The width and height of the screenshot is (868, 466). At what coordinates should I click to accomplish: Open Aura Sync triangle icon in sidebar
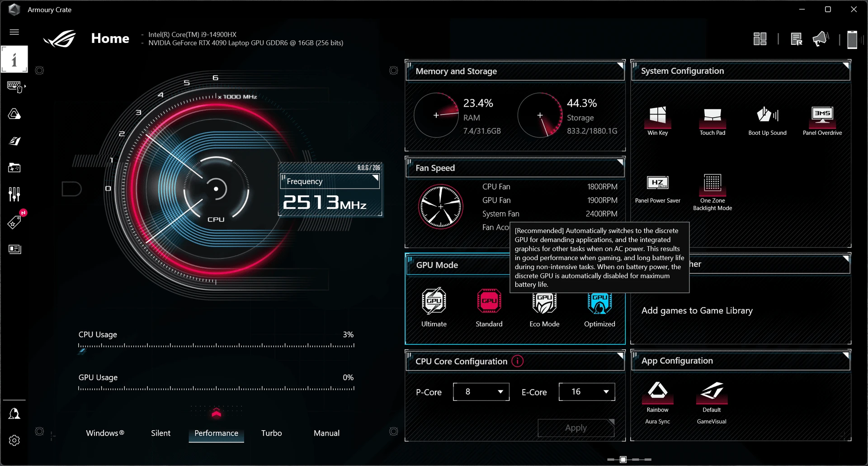[14, 114]
